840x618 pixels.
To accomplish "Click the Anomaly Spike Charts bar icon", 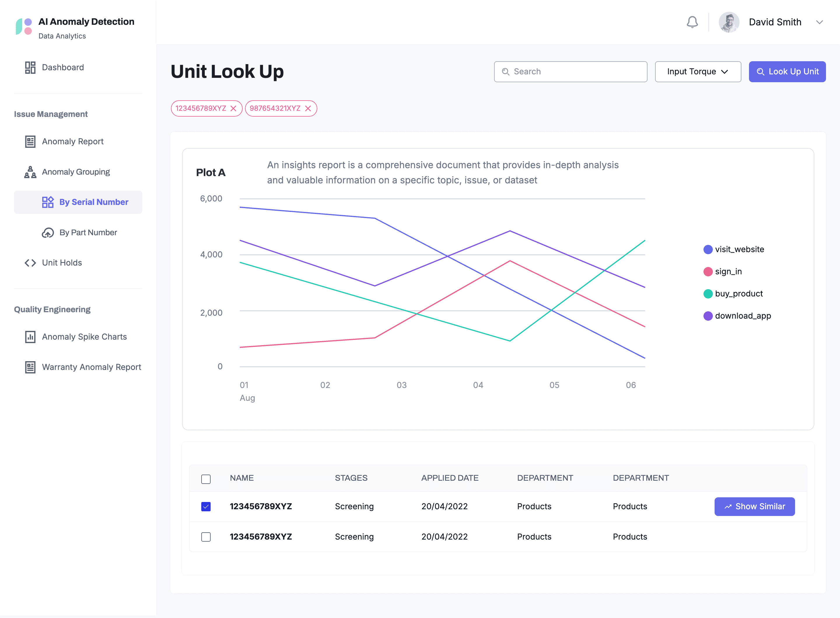I will pyautogui.click(x=30, y=337).
